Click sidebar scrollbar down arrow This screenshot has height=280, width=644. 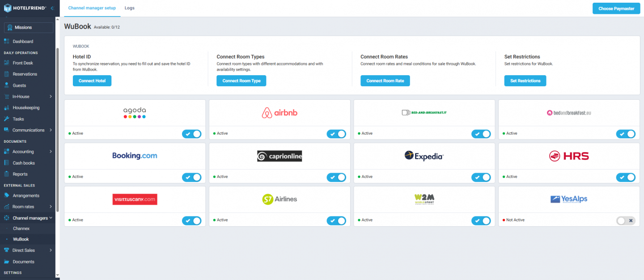(57, 275)
